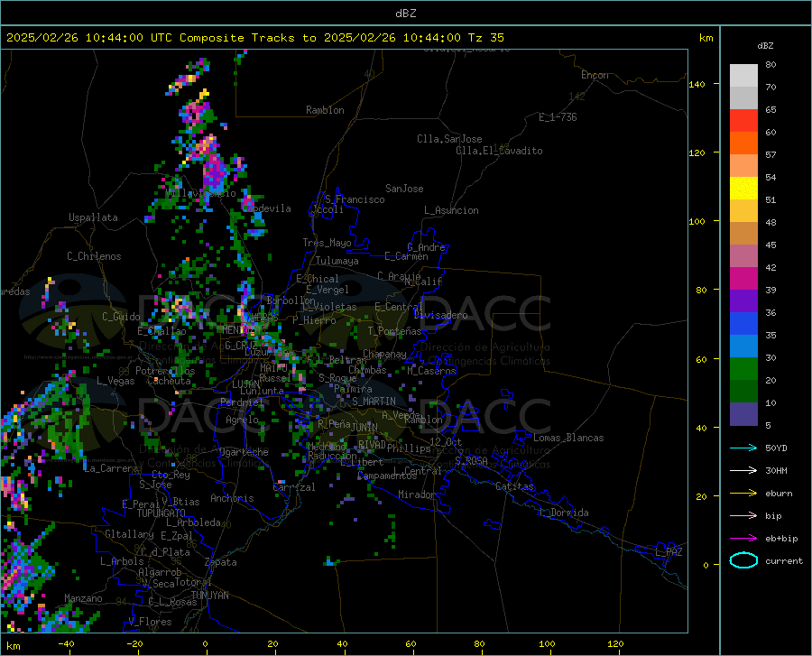Click the dBZ title at the top
The image size is (812, 656).
(405, 14)
